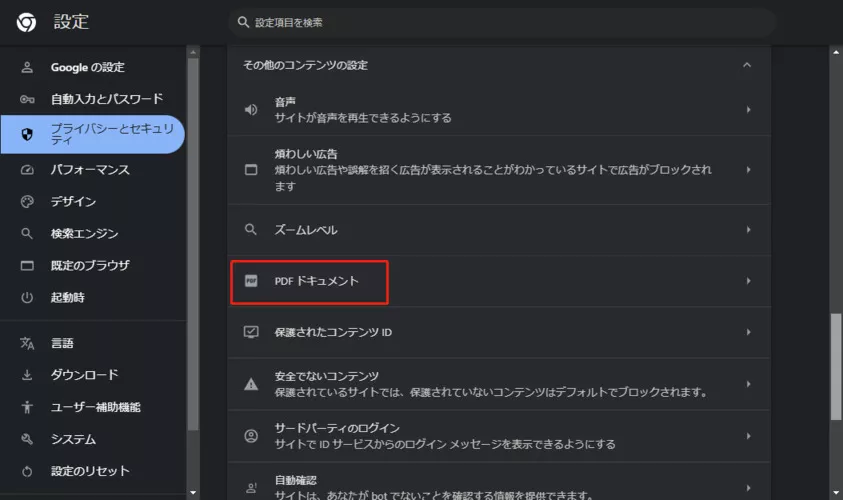Viewport: 843px width, 500px height.
Task: Click the PDF ドキュメント label
Action: [x=316, y=281]
